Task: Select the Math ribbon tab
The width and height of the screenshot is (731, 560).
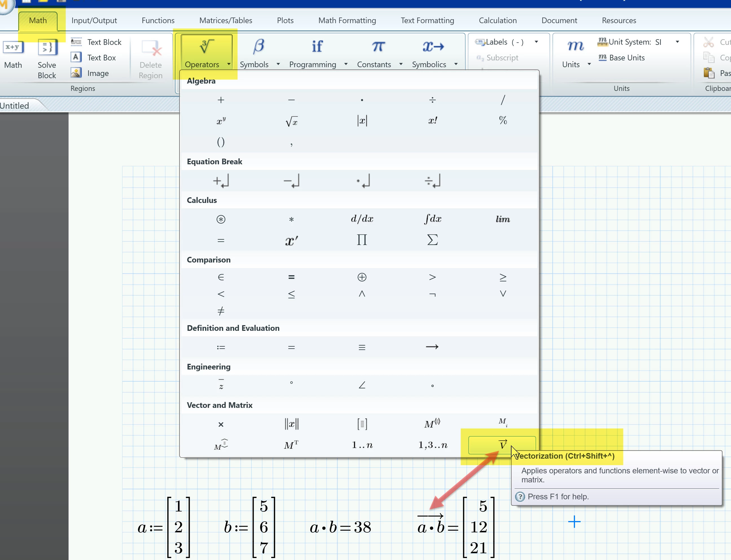Action: 38,21
